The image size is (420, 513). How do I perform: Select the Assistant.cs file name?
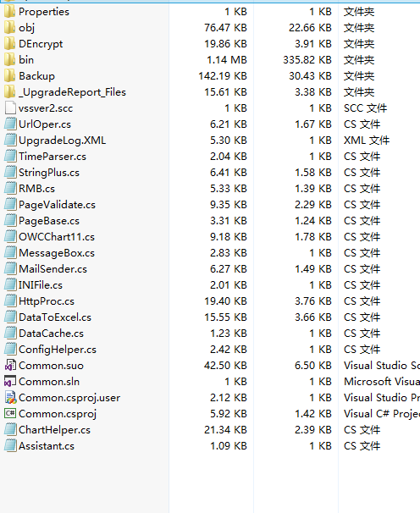click(47, 446)
